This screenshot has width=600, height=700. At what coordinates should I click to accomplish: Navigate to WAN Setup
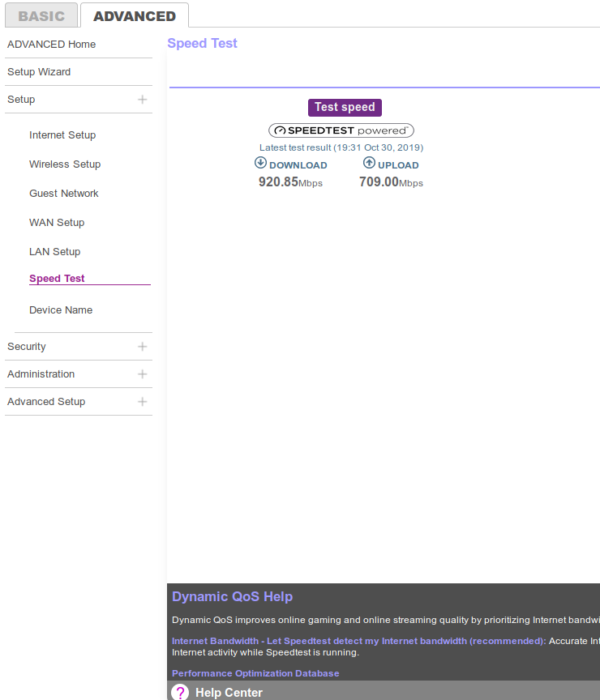pyautogui.click(x=57, y=223)
